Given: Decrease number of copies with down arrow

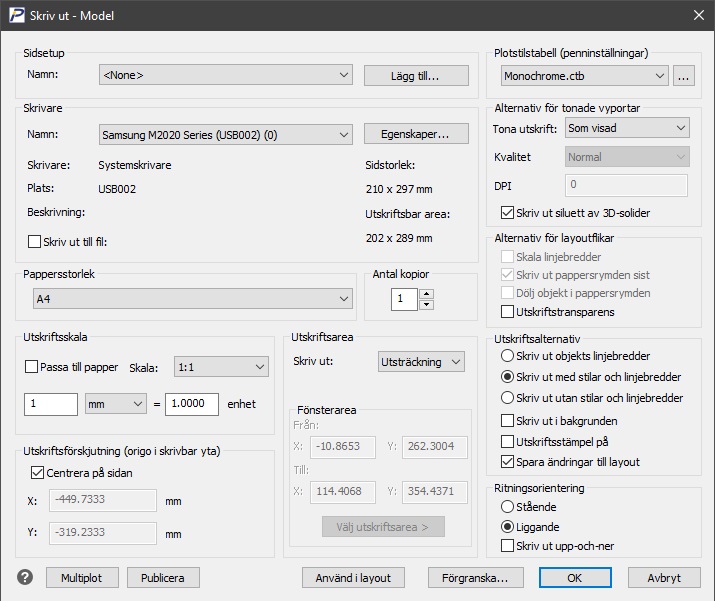Looking at the screenshot, I should 426,305.
